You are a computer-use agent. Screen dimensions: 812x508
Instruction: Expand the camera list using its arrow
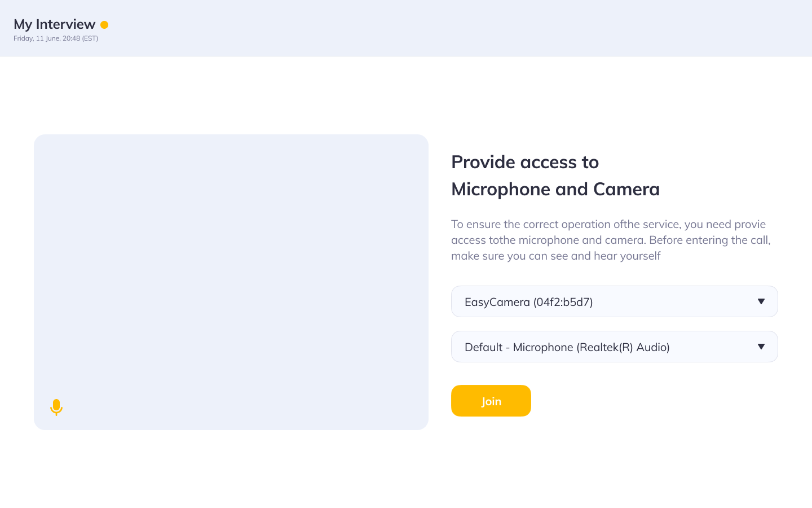(761, 301)
